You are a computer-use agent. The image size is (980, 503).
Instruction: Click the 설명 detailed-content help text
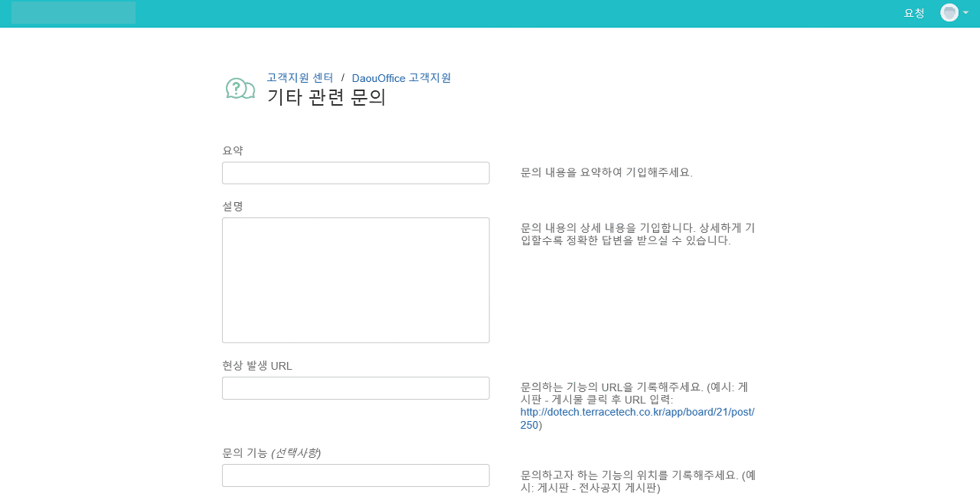point(638,234)
